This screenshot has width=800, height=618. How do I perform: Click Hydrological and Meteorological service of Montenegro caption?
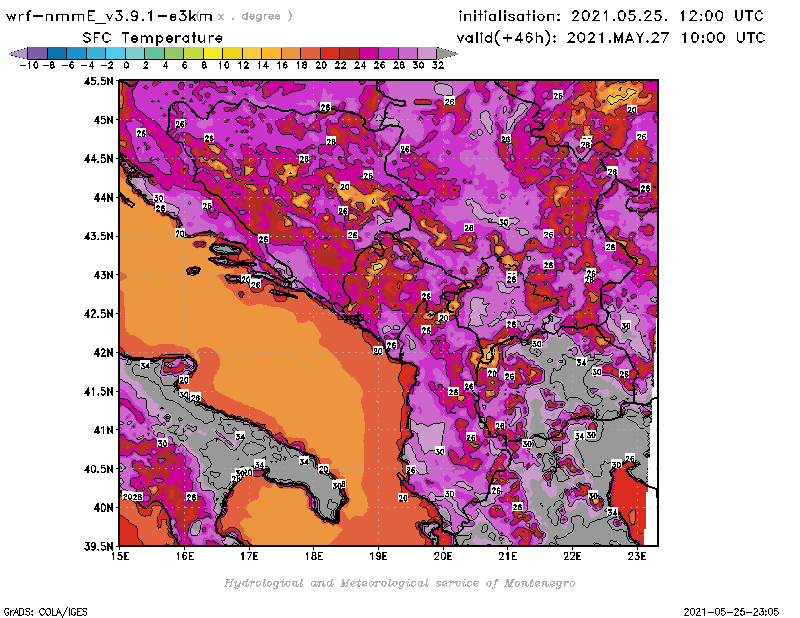pos(398,583)
